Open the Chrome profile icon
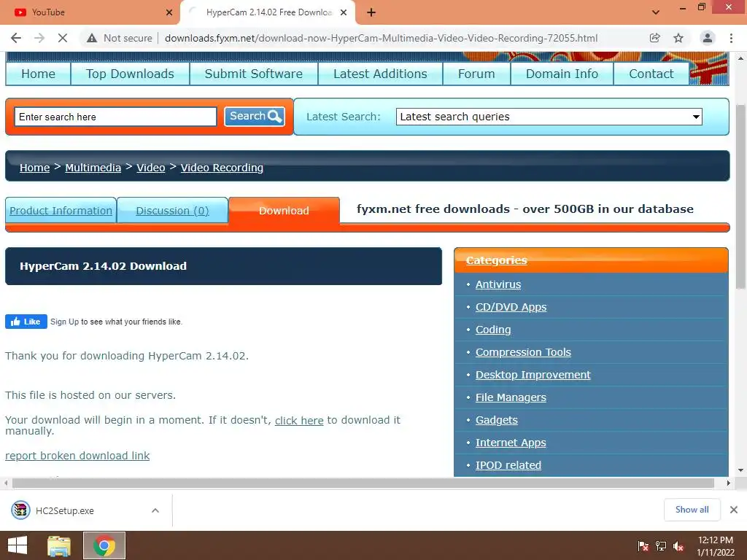 coord(708,38)
